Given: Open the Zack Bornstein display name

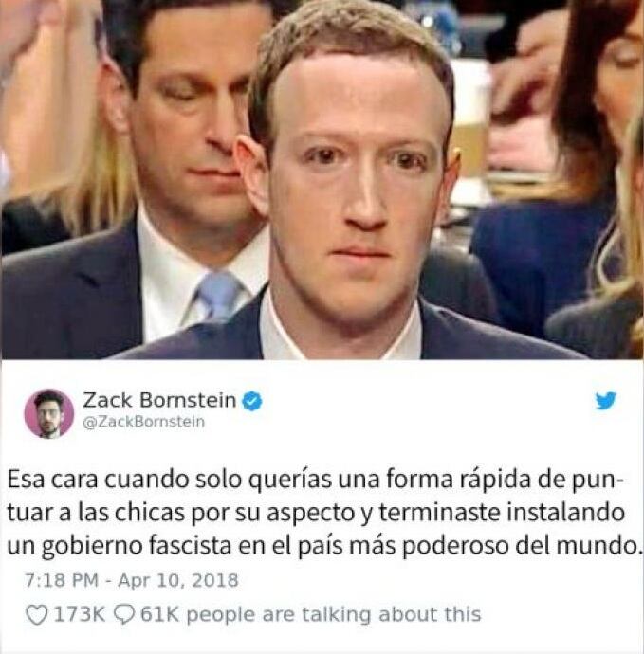Looking at the screenshot, I should tap(159, 400).
